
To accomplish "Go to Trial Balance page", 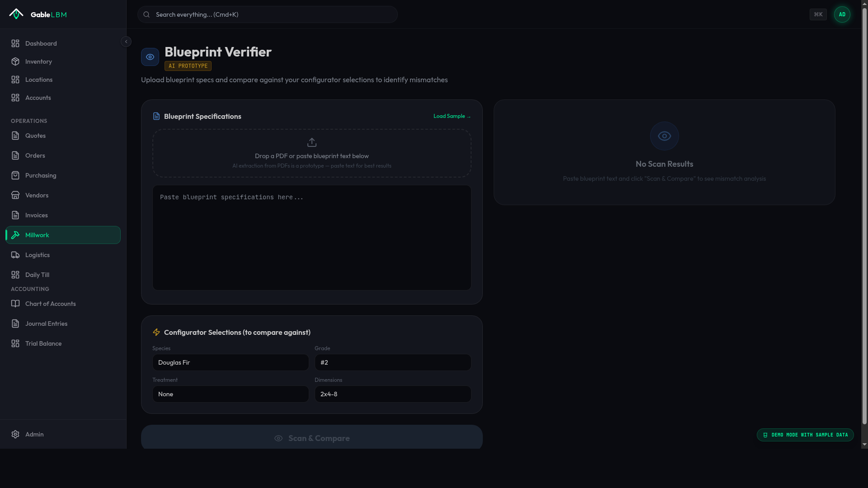I will click(x=43, y=343).
